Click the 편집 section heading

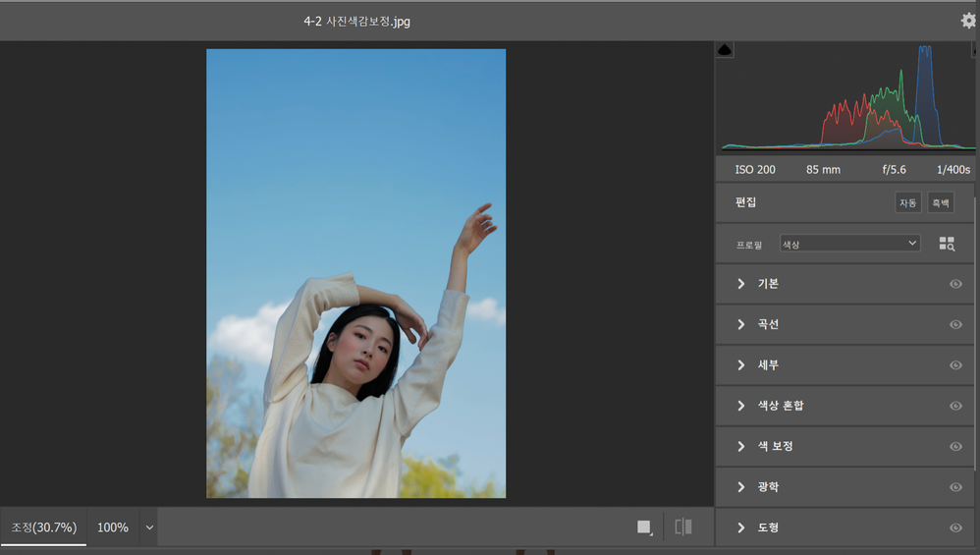[745, 202]
